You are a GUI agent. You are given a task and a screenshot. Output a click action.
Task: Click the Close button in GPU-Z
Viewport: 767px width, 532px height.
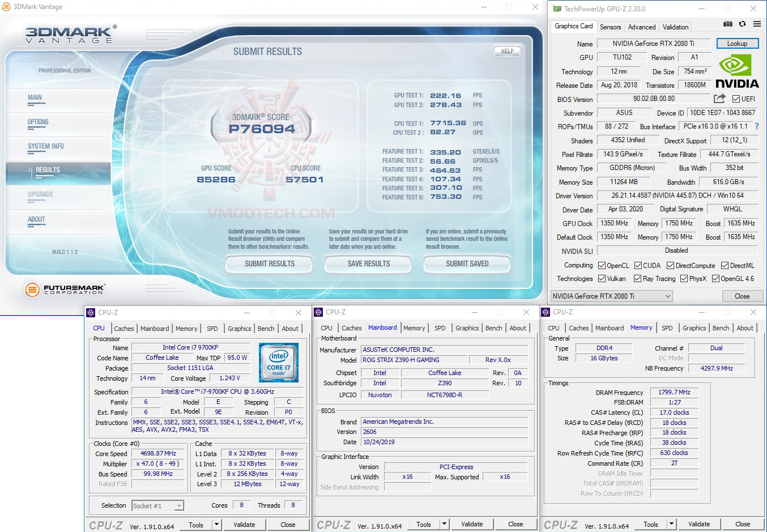[x=742, y=296]
